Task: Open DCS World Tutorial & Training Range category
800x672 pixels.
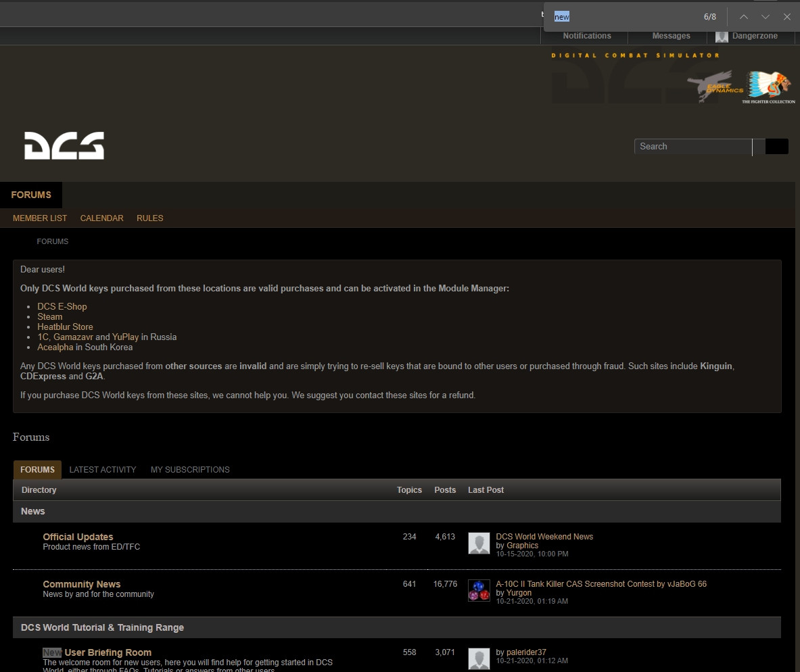Action: (102, 627)
